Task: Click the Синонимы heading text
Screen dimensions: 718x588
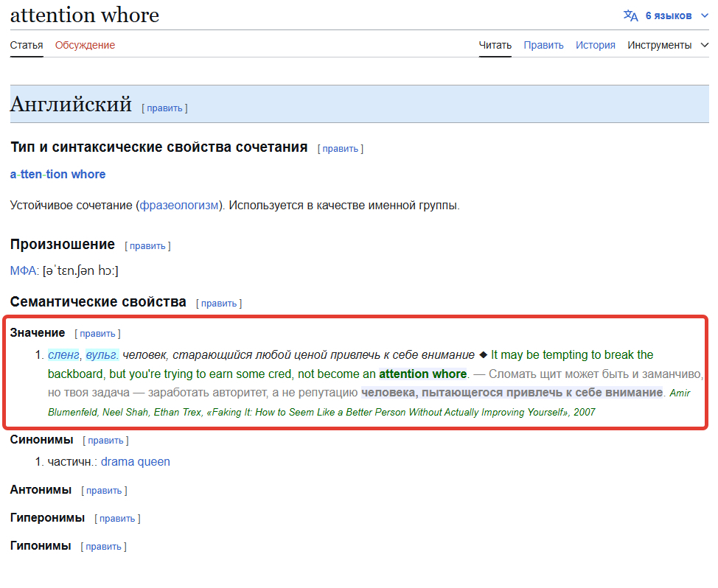Action: point(42,440)
